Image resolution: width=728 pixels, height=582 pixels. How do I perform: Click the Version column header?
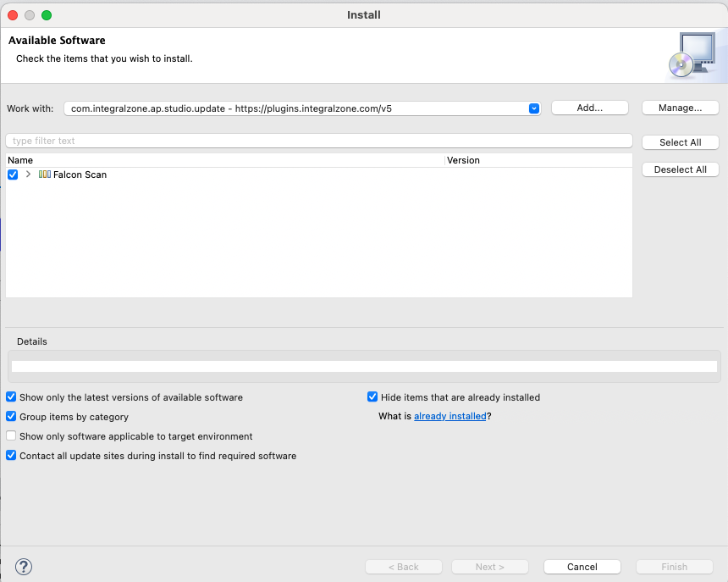[538, 160]
